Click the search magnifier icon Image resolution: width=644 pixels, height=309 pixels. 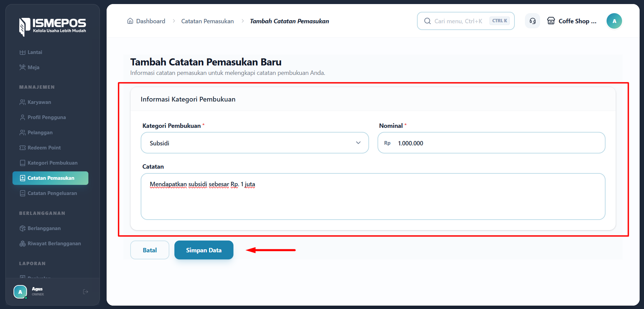tap(427, 21)
